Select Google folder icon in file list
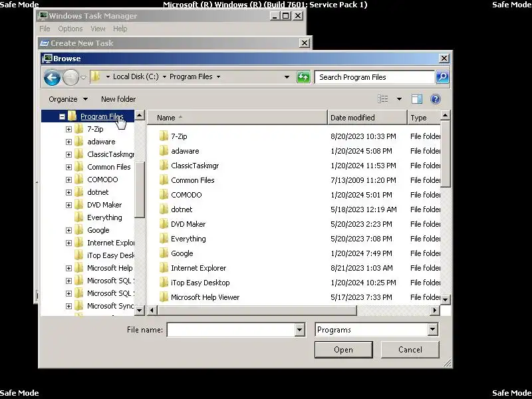This screenshot has height=399, width=532. pos(164,253)
